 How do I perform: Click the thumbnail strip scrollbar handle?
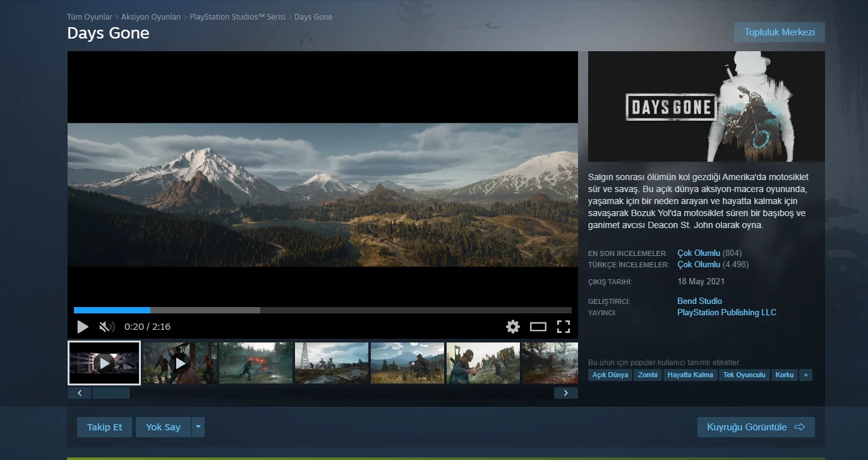pyautogui.click(x=111, y=393)
